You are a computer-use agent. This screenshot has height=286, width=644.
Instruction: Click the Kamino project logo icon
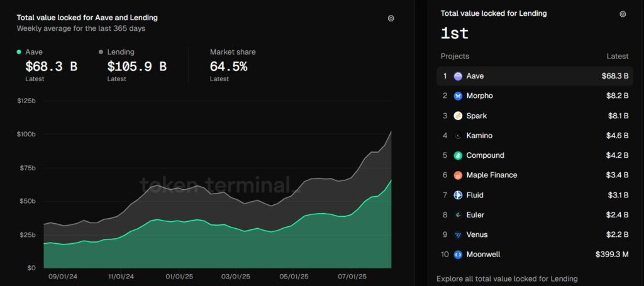(x=458, y=135)
